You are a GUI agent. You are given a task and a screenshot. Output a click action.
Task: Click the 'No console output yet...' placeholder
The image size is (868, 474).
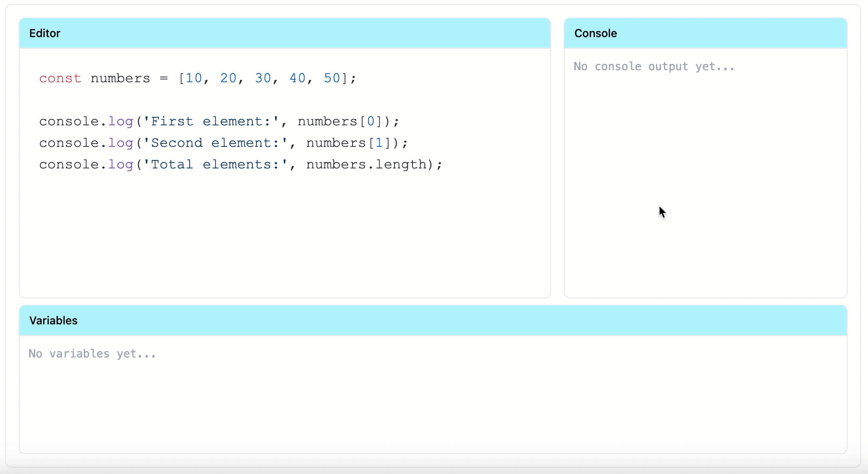[654, 66]
